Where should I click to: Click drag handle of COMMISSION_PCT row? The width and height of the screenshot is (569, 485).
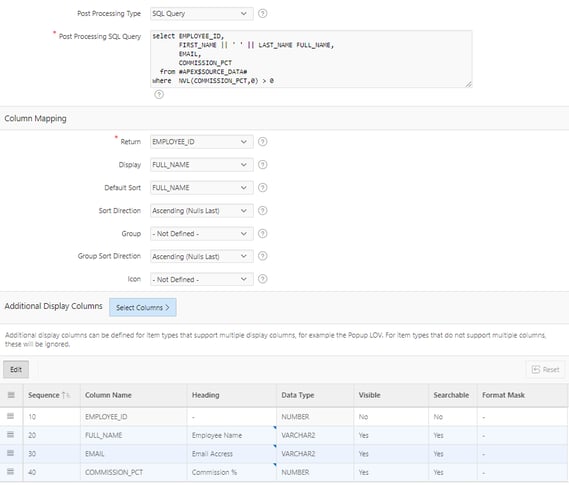pyautogui.click(x=11, y=472)
